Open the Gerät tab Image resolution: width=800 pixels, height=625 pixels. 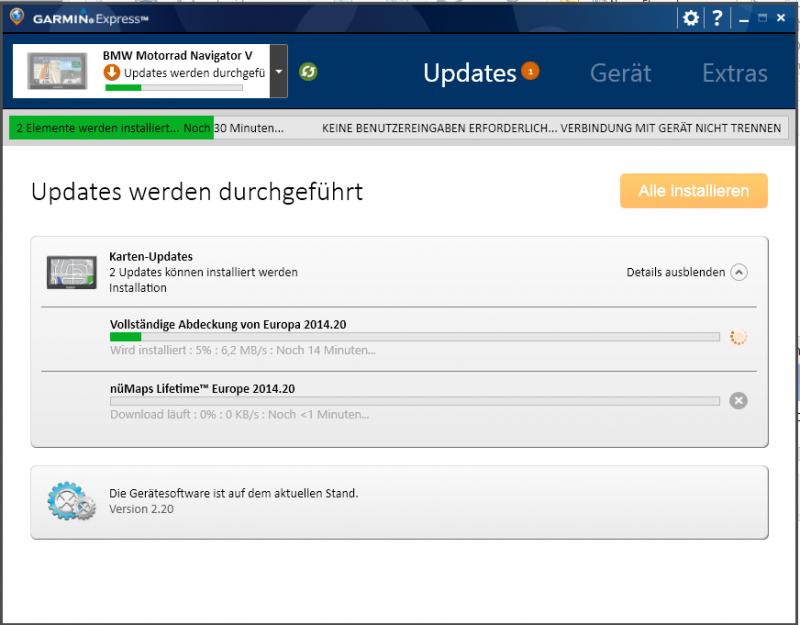point(620,73)
